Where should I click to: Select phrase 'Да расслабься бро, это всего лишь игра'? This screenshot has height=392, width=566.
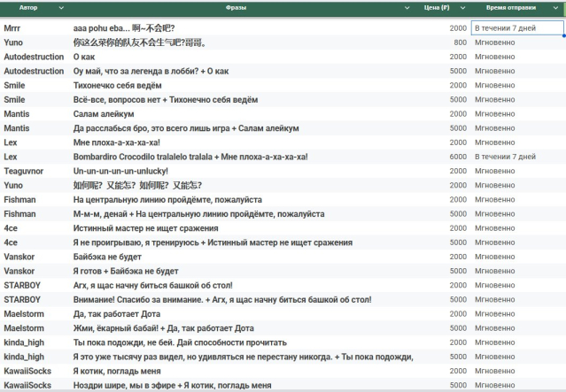(x=151, y=128)
